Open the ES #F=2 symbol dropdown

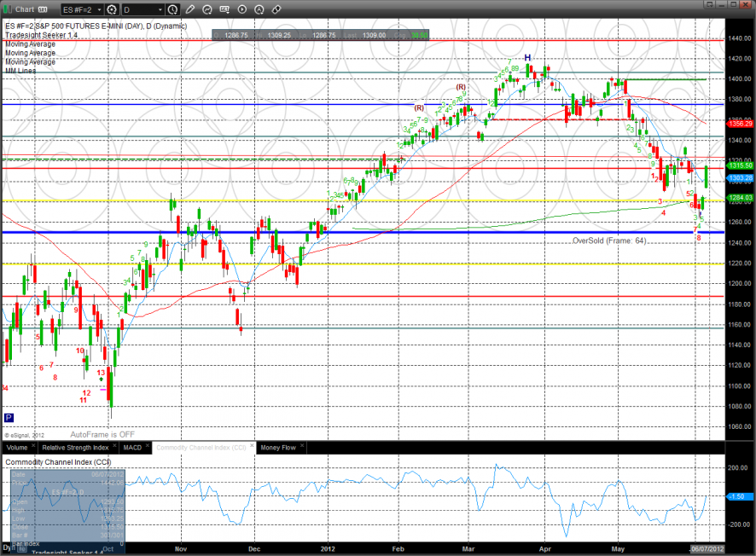click(83, 9)
